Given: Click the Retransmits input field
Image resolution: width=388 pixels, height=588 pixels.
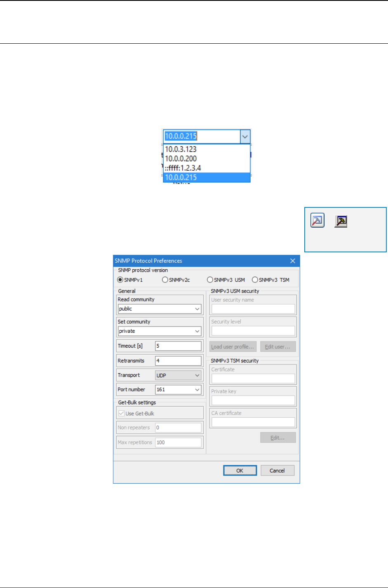Looking at the screenshot, I should point(178,361).
